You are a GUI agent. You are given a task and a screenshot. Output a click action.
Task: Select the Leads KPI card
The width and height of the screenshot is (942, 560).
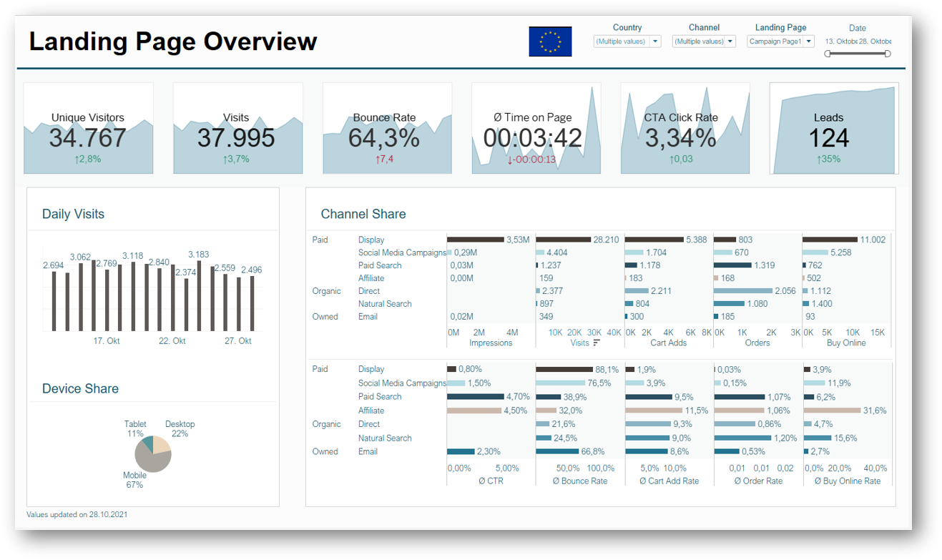click(834, 129)
